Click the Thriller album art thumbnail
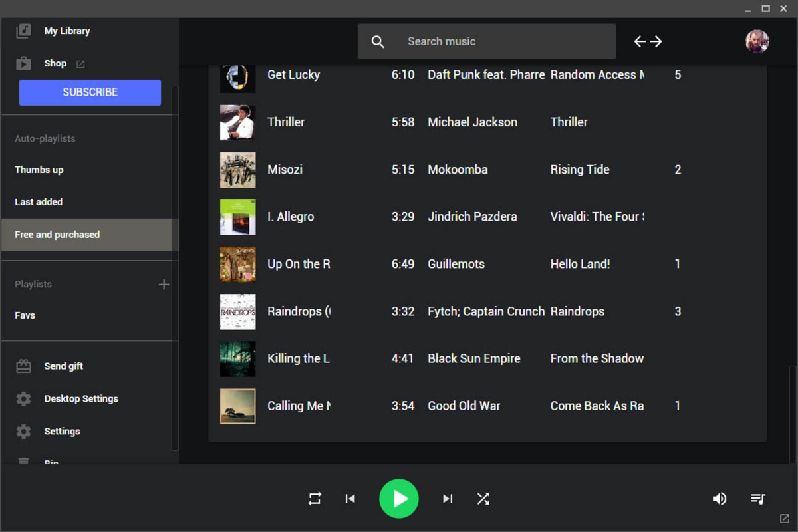798x532 pixels. [x=238, y=122]
